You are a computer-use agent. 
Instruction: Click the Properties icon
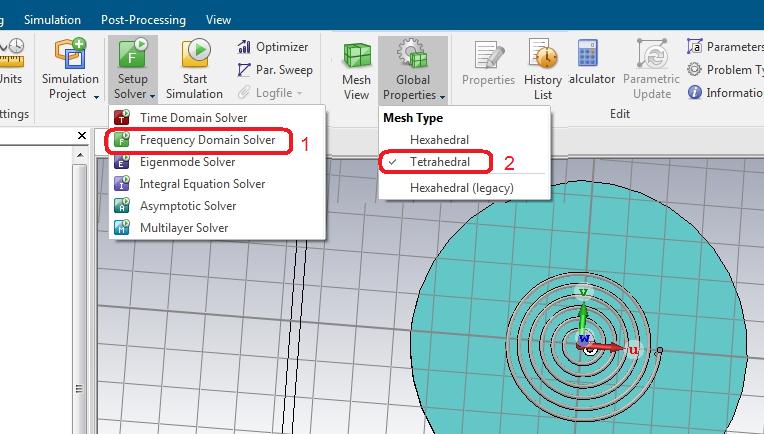tap(488, 55)
